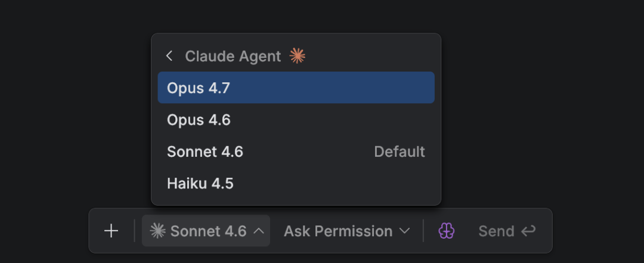Click the return arrow icon beside Send
The image size is (644, 263).
click(x=528, y=231)
